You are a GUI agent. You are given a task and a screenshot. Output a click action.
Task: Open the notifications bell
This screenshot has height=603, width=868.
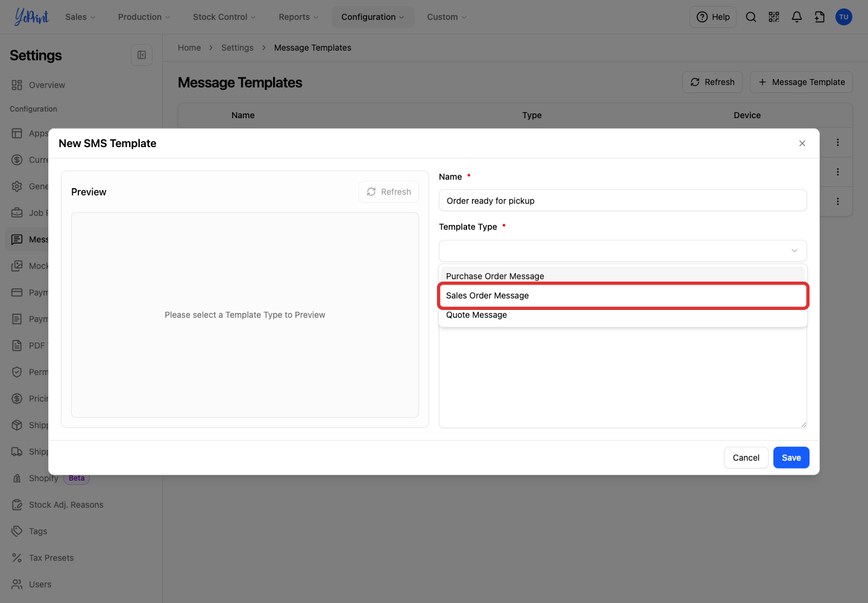[797, 17]
